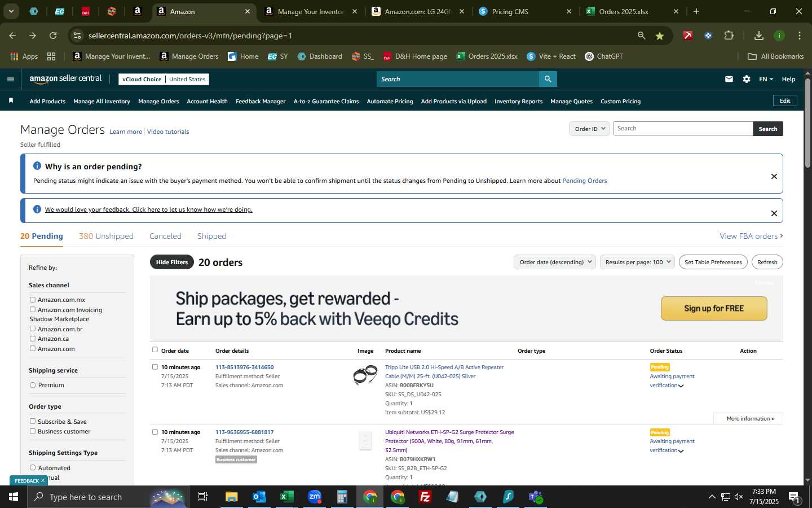Open File Explorer from the taskbar
Screen dimensions: 812x508
pos(232,497)
